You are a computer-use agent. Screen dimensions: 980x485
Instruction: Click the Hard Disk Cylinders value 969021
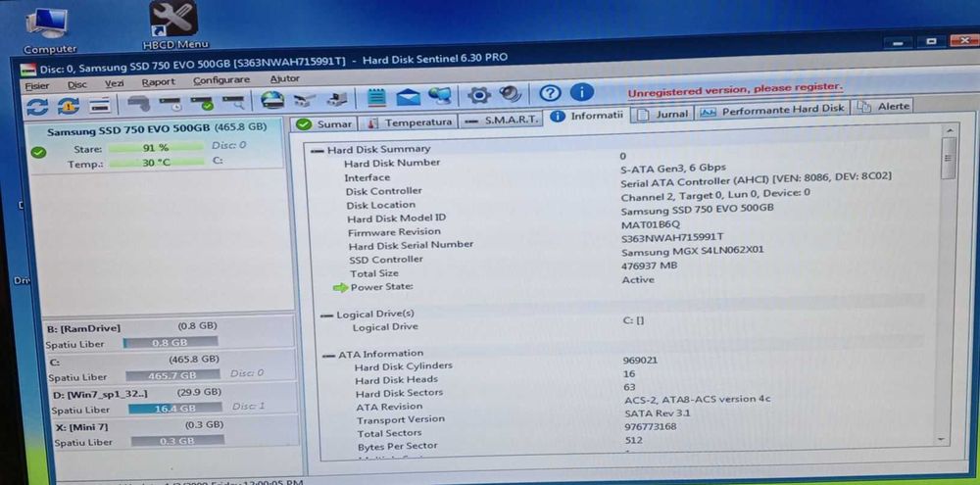(640, 361)
